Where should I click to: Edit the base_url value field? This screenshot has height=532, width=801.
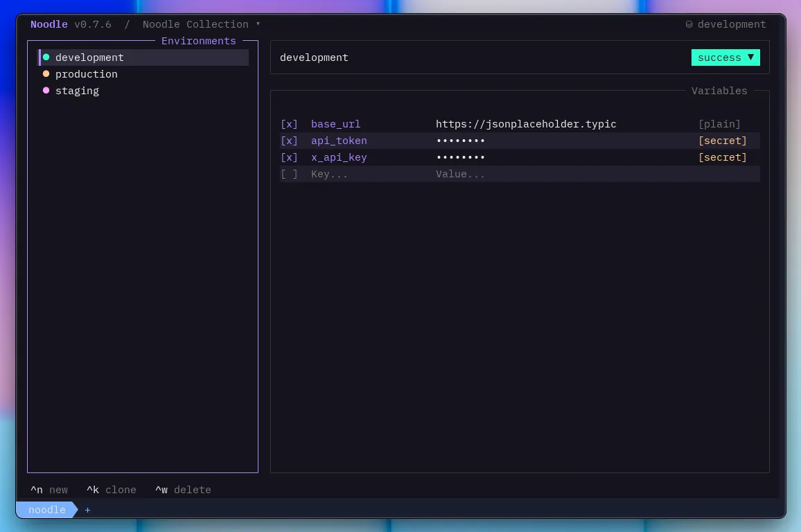tap(526, 124)
